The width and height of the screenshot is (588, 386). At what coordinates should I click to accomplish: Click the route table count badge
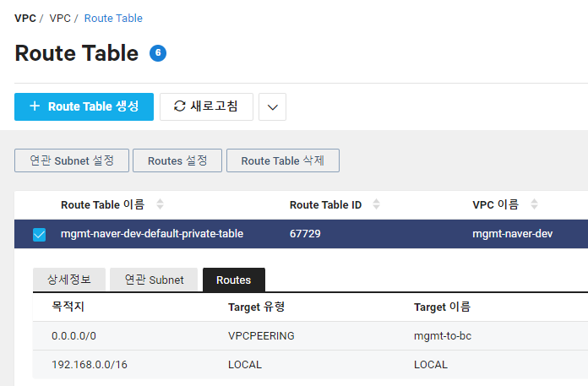click(x=158, y=53)
